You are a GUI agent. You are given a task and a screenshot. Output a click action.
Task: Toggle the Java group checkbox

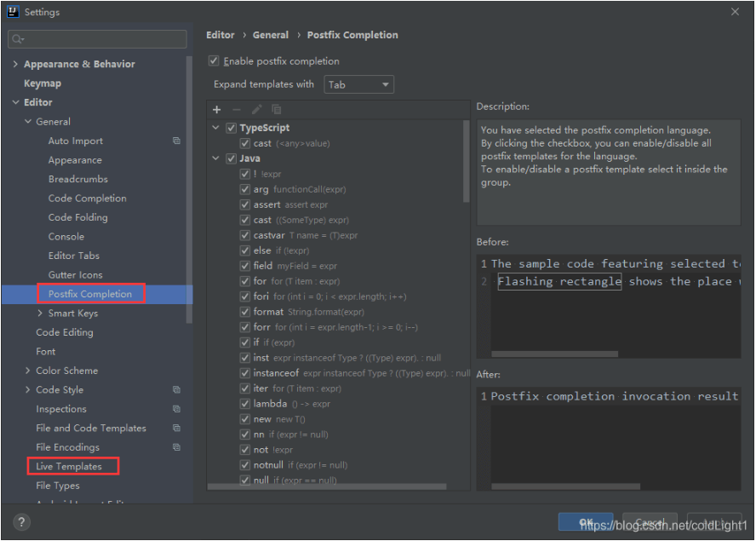(232, 158)
